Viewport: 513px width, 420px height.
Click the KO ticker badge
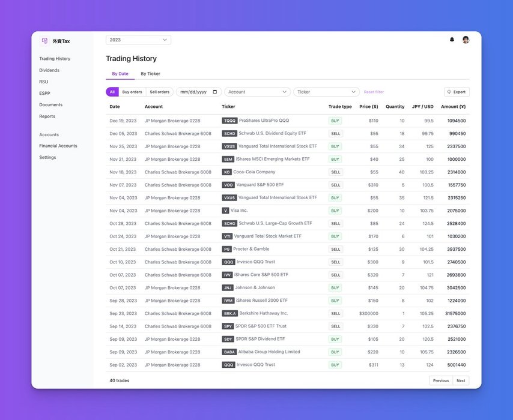pyautogui.click(x=226, y=172)
